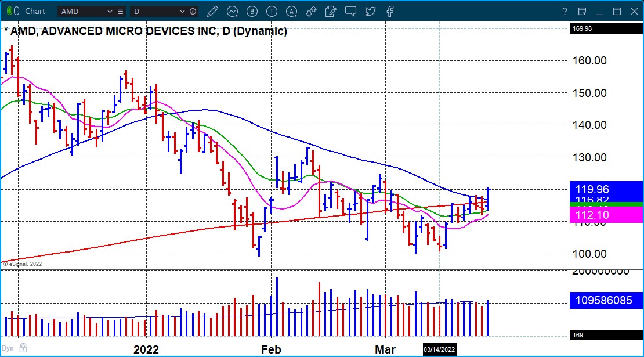644x357 pixels.
Task: Share chart via Twitter icon
Action: [x=370, y=12]
